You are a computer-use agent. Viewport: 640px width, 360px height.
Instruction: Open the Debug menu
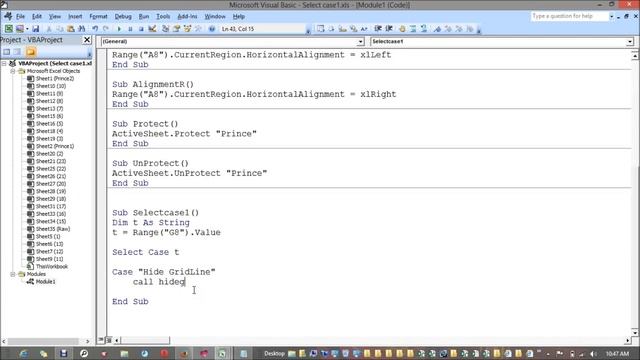point(123,16)
